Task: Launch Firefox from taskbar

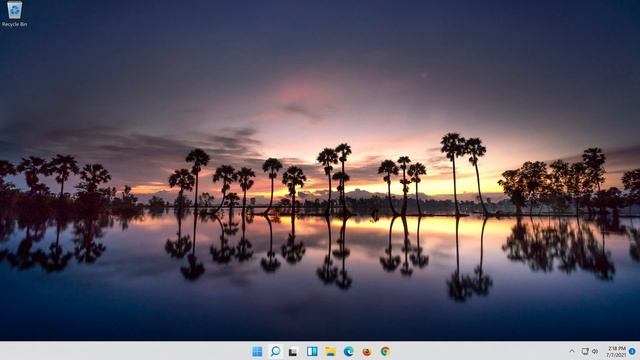Action: pyautogui.click(x=367, y=351)
